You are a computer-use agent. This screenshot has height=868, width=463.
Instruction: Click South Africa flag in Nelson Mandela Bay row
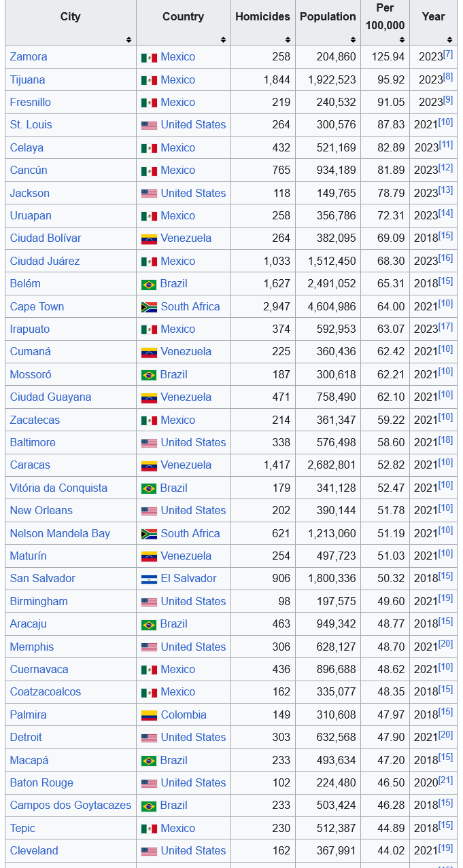point(149,534)
